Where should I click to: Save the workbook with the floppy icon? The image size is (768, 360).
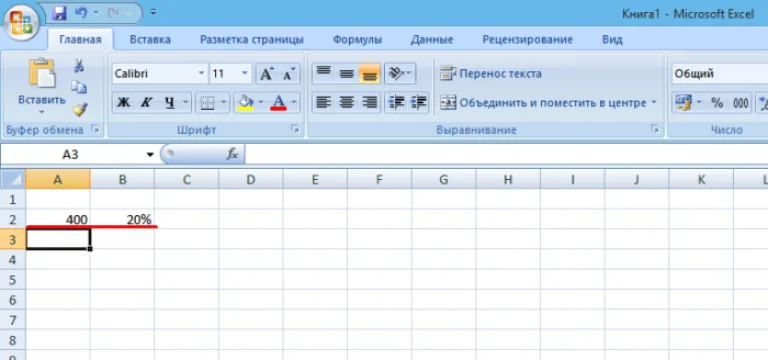point(59,13)
